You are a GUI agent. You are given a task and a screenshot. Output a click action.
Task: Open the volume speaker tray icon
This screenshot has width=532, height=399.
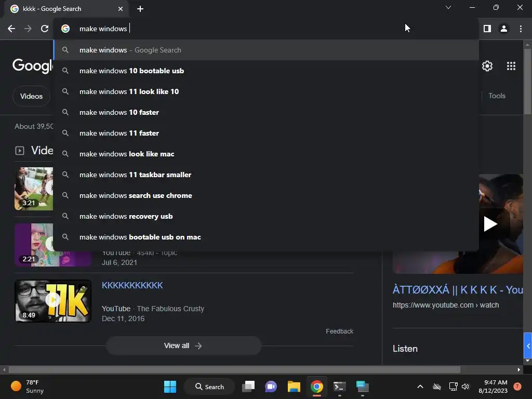(x=465, y=387)
